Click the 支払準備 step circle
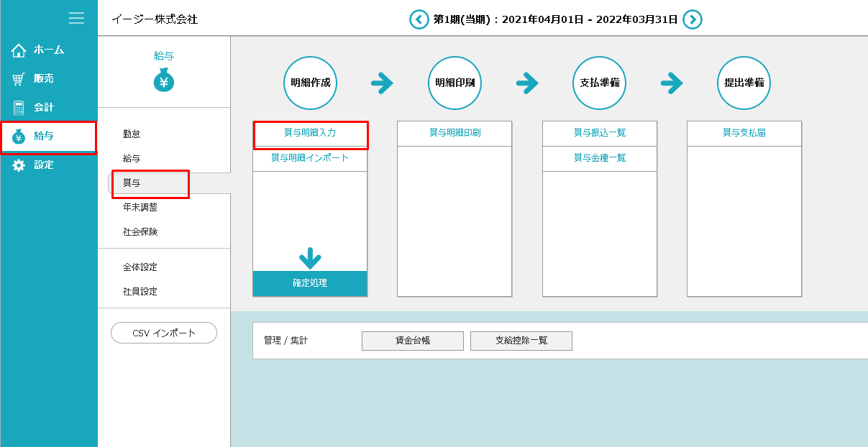 (x=600, y=83)
